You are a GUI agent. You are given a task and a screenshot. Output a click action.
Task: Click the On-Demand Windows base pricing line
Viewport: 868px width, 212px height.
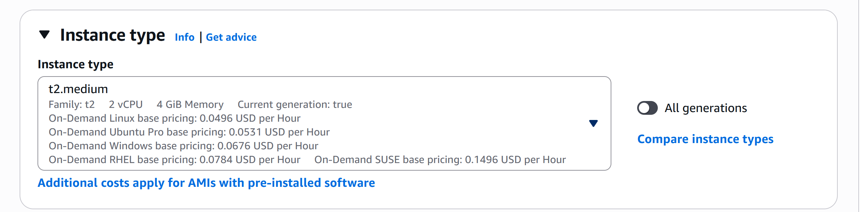(183, 146)
